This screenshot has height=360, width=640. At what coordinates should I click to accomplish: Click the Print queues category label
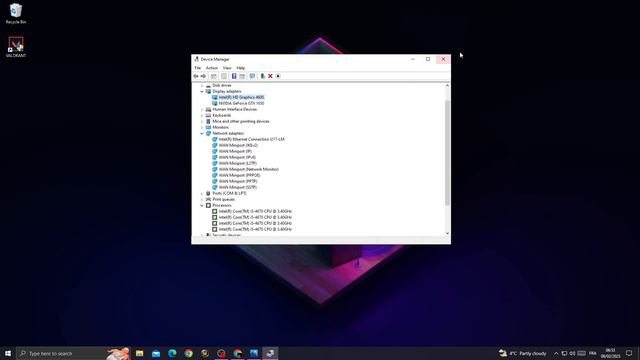[224, 199]
